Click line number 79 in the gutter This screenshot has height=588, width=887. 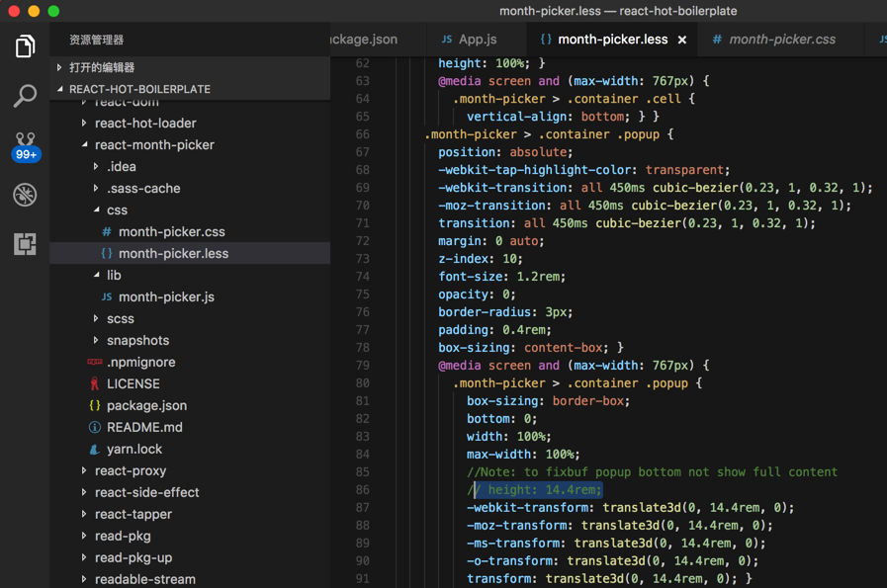point(362,366)
